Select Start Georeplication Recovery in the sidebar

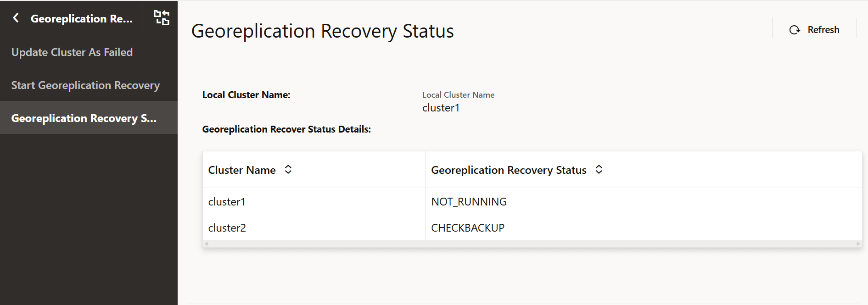(x=85, y=85)
